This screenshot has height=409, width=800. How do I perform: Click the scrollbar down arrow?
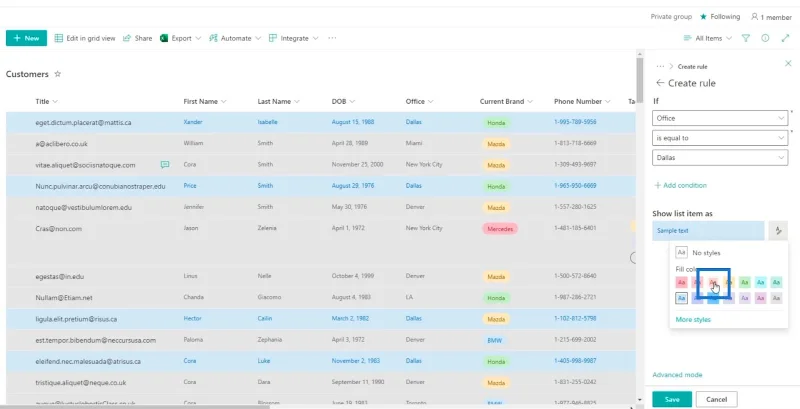click(x=640, y=400)
